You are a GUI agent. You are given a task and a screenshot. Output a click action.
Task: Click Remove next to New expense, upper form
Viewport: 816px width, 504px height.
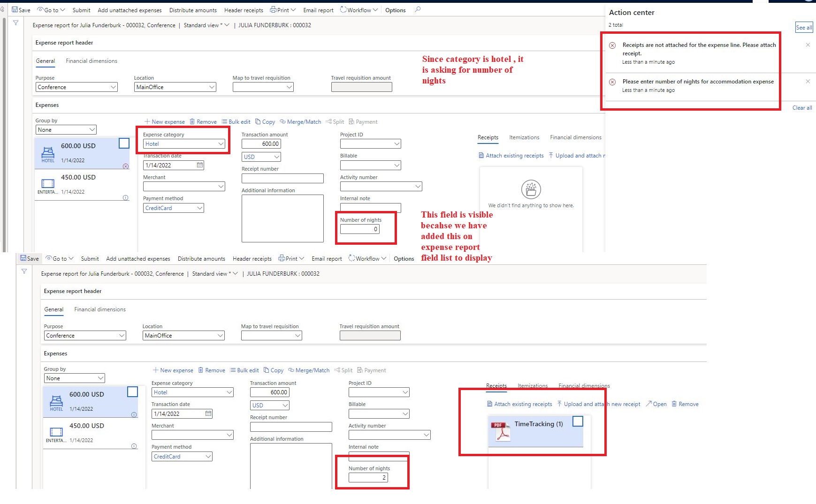pos(203,122)
